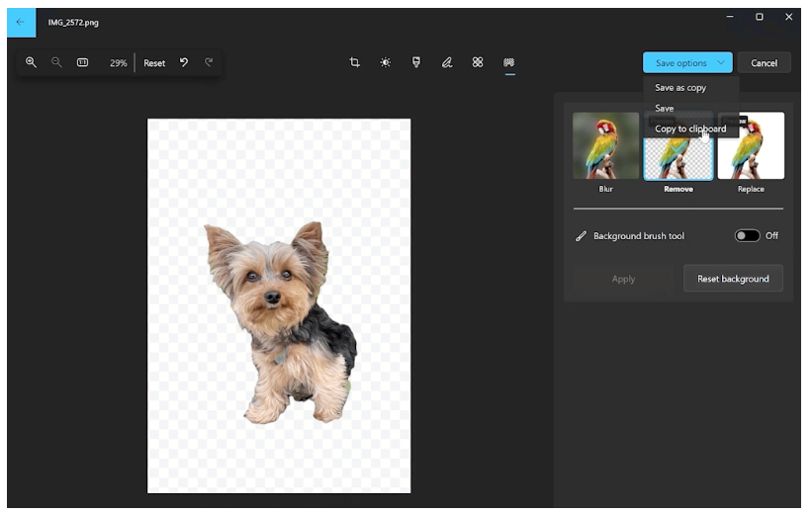The width and height of the screenshot is (812, 513).
Task: Click the background brush icon
Action: pos(581,236)
